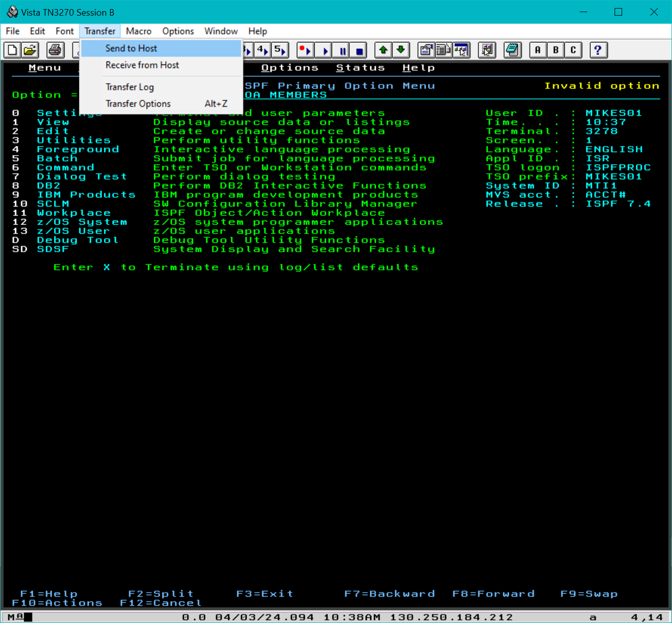Select Transfer Options menu entry
The width and height of the screenshot is (672, 623).
coord(138,104)
